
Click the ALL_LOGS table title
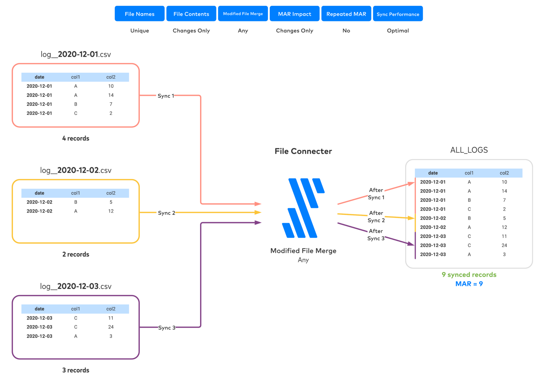tap(469, 150)
